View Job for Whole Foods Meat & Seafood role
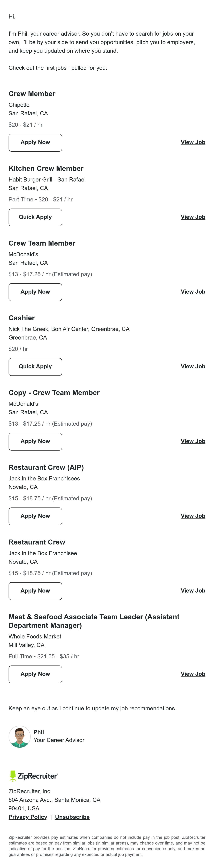214x868 pixels. [x=193, y=674]
